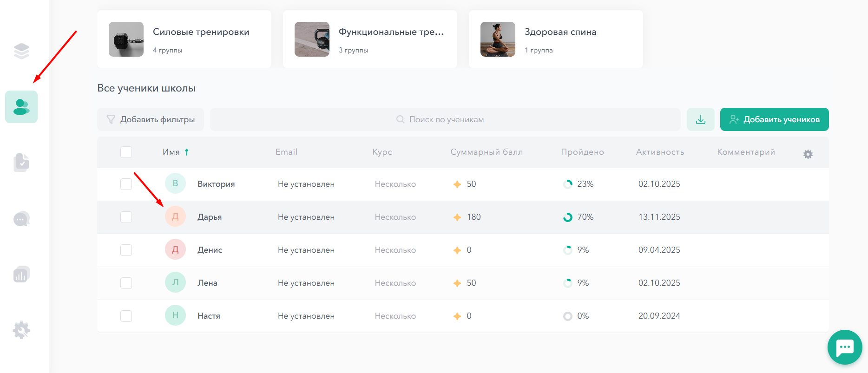Open the messages chat sidebar icon
This screenshot has height=373, width=868.
[x=21, y=219]
